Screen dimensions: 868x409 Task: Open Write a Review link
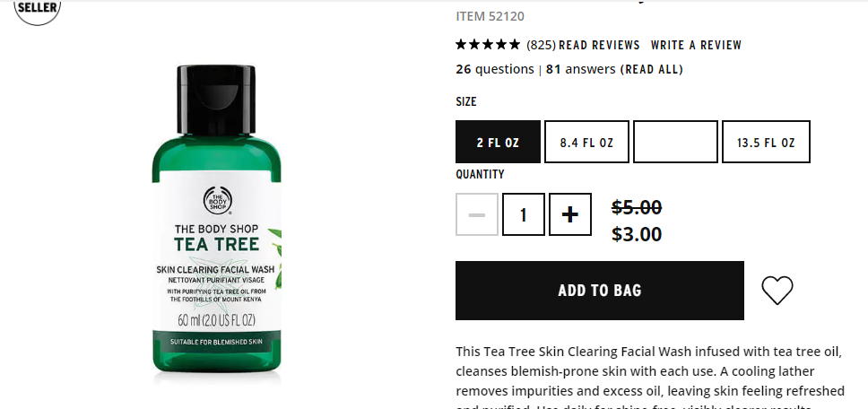pyautogui.click(x=696, y=45)
